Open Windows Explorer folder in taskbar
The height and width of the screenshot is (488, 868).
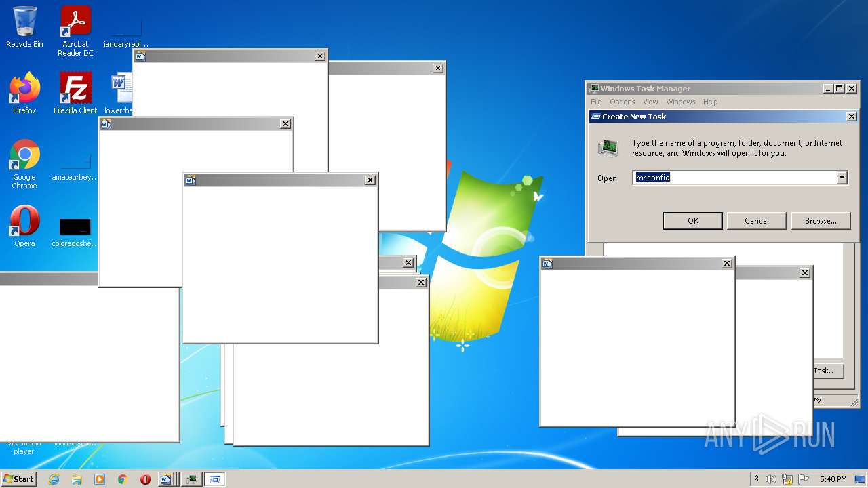click(x=77, y=479)
